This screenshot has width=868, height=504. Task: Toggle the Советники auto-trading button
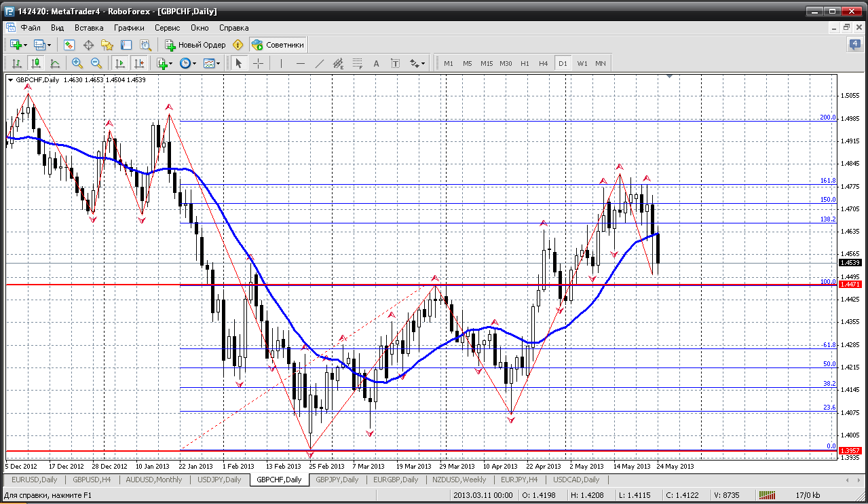278,45
